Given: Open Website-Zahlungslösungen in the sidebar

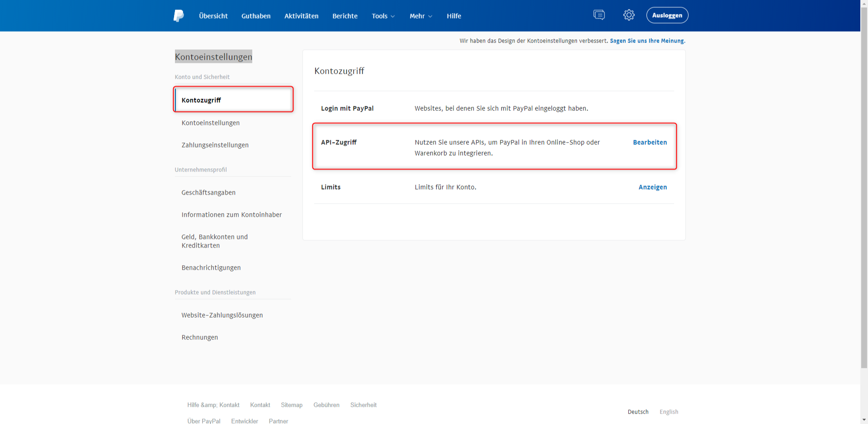Looking at the screenshot, I should [x=222, y=315].
